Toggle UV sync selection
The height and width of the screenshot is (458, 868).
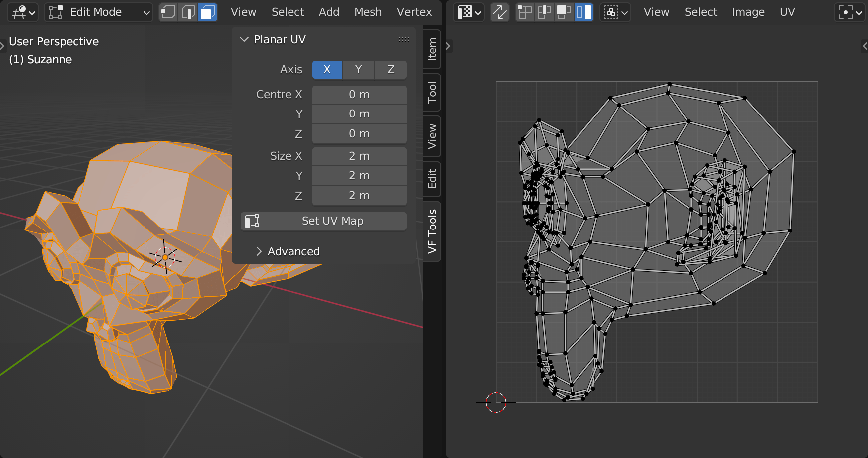click(500, 12)
